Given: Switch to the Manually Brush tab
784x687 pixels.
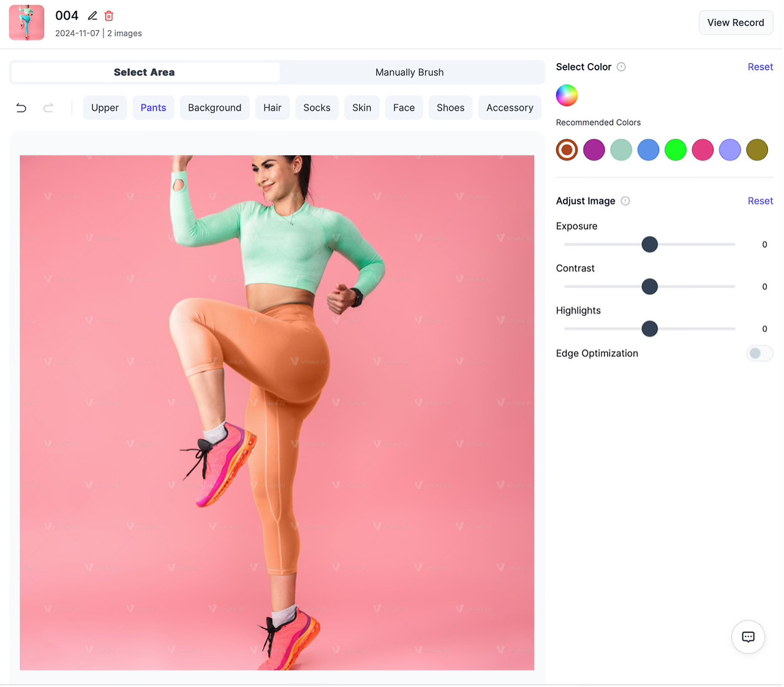Looking at the screenshot, I should 410,72.
